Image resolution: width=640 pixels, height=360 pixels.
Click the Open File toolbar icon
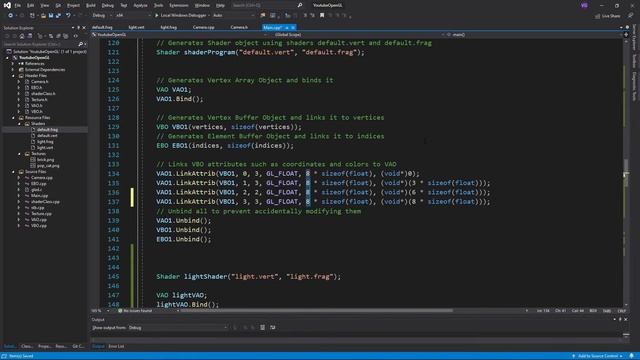coord(43,16)
